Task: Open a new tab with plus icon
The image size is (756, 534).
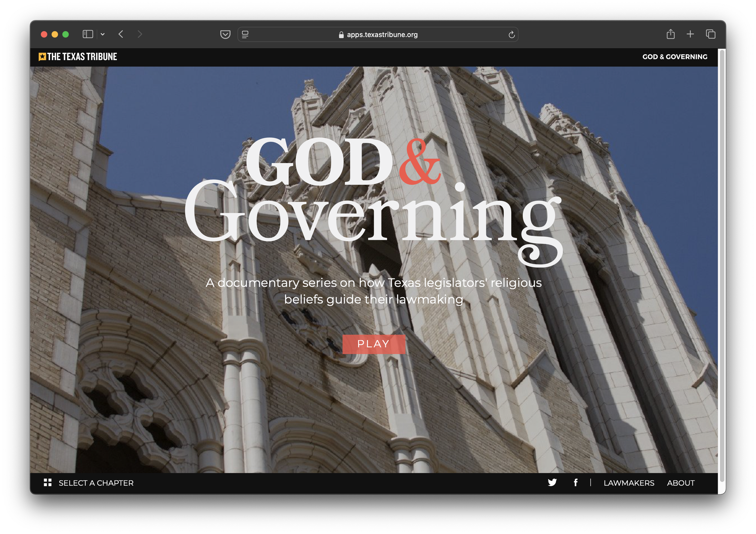Action: [690, 34]
